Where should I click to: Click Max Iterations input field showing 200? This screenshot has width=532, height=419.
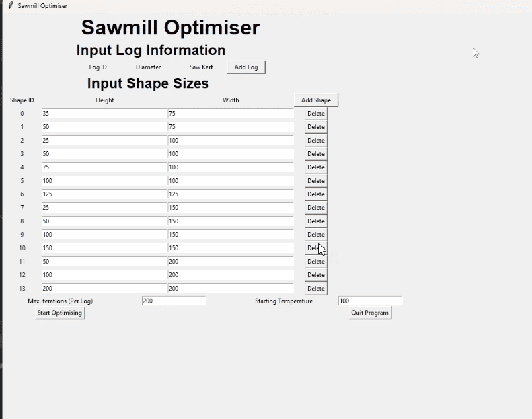174,301
